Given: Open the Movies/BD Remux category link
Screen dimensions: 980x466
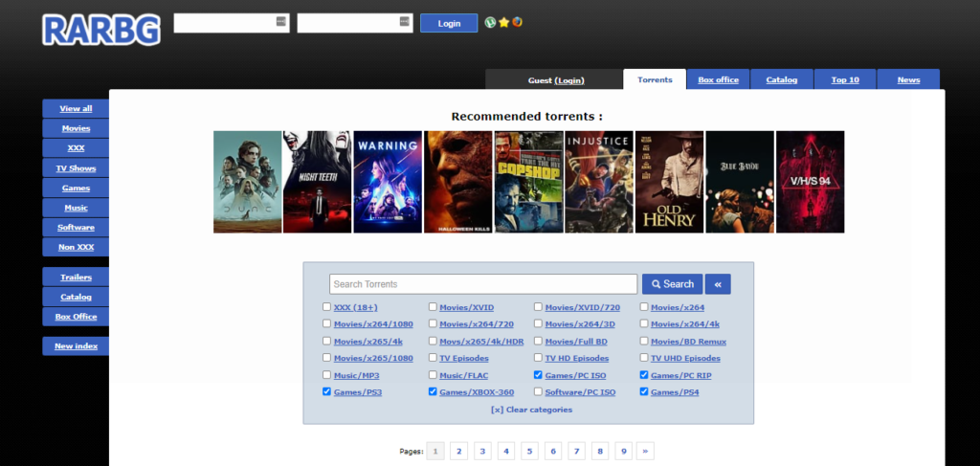Looking at the screenshot, I should click(x=688, y=342).
